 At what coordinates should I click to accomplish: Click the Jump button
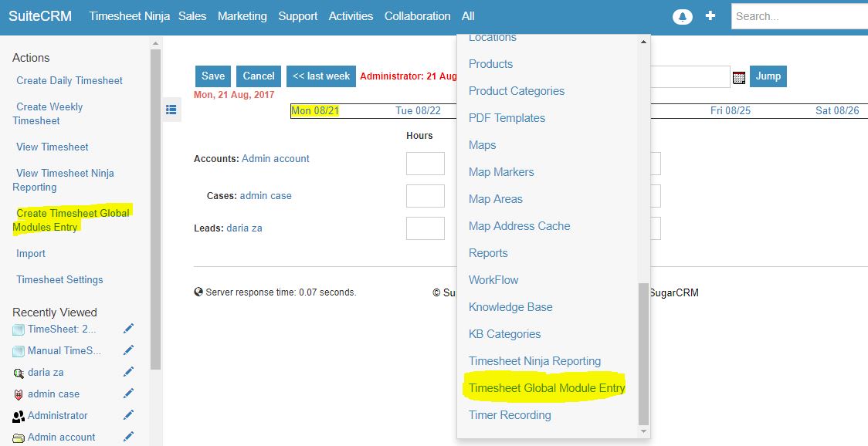768,76
